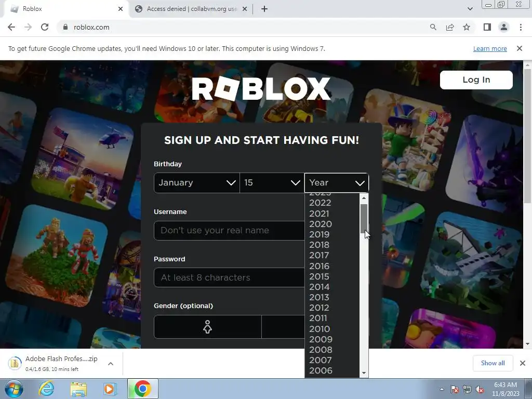Expand download item options chevron

110,364
